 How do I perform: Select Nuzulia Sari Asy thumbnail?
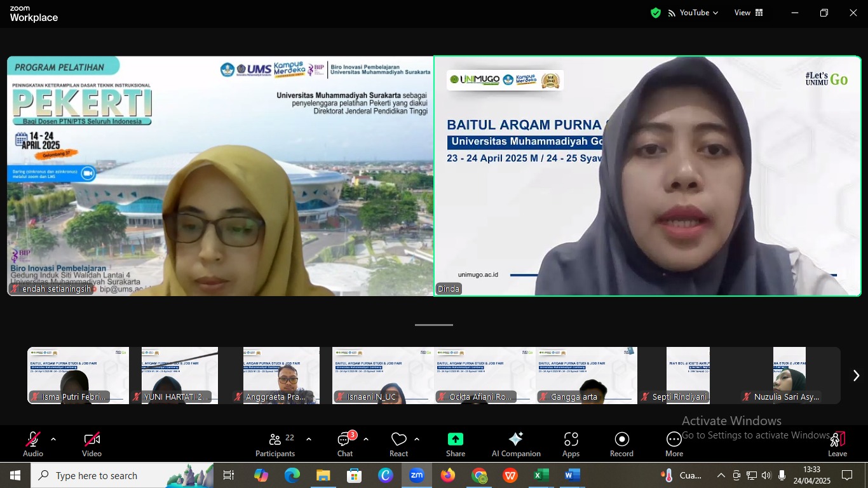click(x=790, y=376)
